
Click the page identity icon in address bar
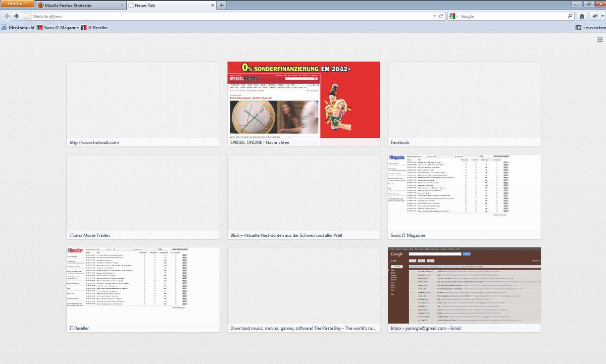click(x=26, y=16)
